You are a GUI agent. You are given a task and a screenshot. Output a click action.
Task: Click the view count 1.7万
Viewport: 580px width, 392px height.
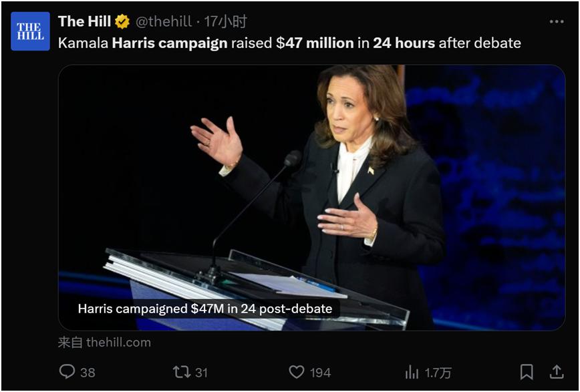pyautogui.click(x=438, y=373)
